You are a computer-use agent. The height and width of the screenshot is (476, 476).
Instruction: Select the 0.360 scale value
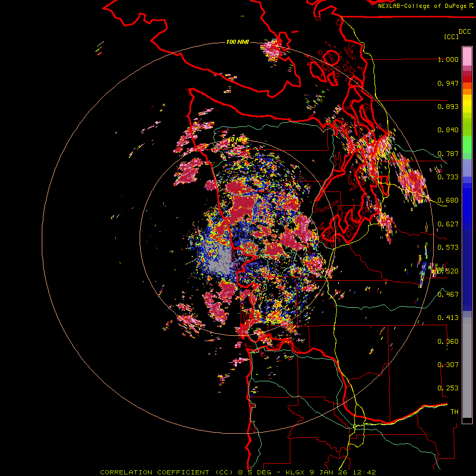point(448,342)
